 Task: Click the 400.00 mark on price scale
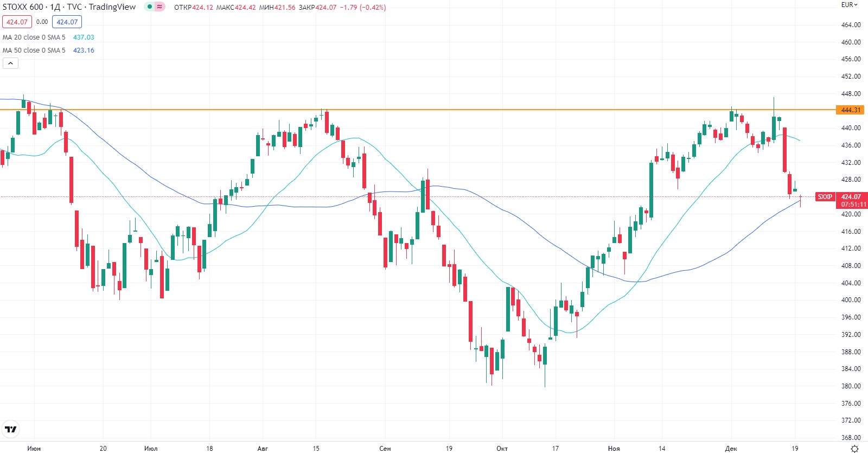[x=851, y=300]
